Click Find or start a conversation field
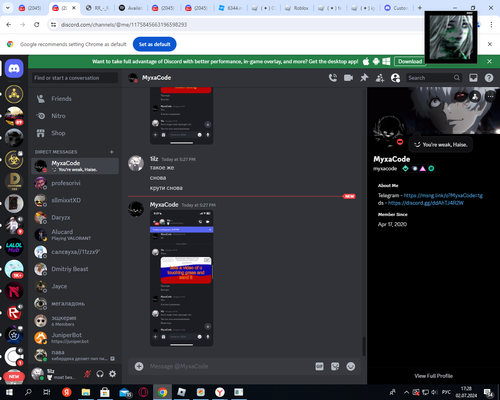 [x=75, y=78]
